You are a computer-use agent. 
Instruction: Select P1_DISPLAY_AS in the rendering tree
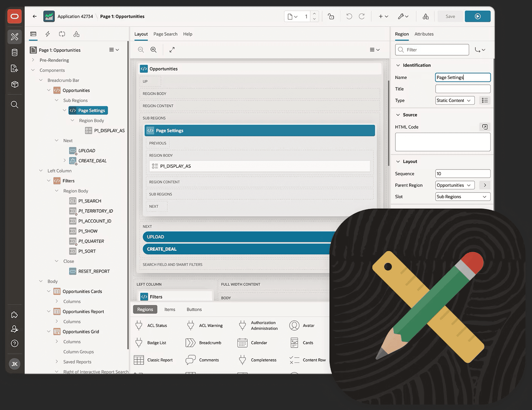pyautogui.click(x=109, y=131)
